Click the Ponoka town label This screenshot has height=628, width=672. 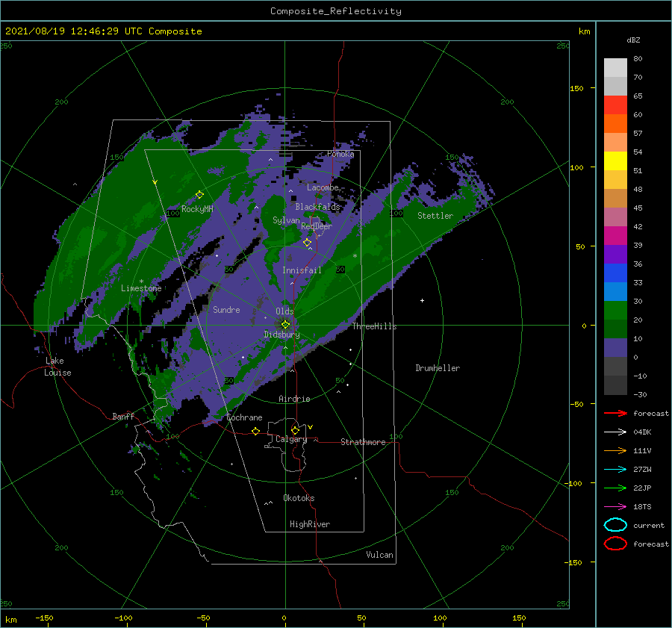[340, 154]
